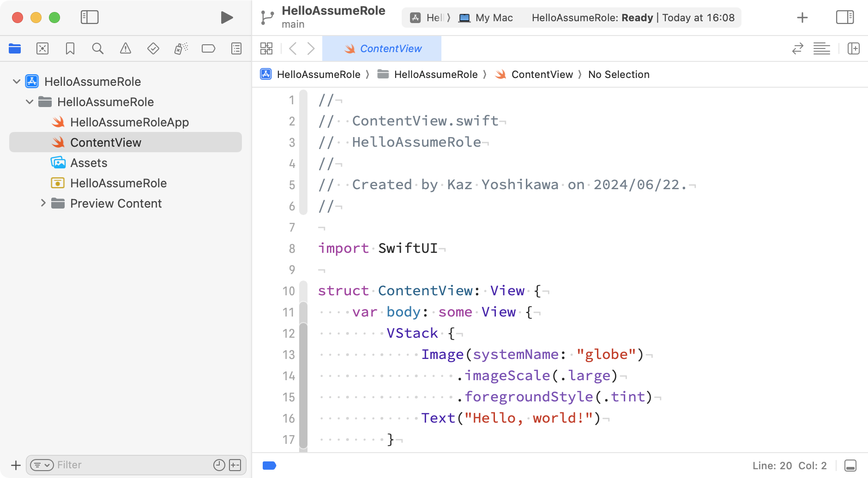Run the HelloAssumeRole app
Image resolution: width=868 pixels, height=478 pixels.
[x=227, y=18]
